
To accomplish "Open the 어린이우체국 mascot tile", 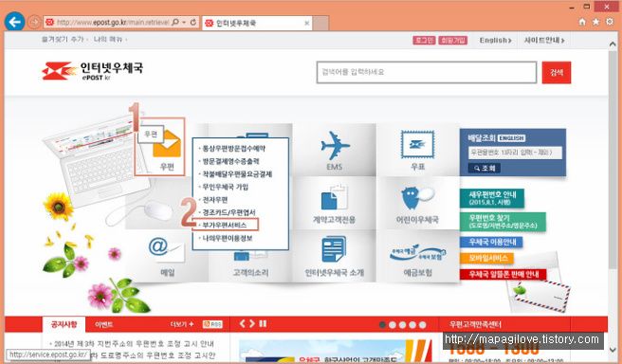I will click(x=418, y=203).
